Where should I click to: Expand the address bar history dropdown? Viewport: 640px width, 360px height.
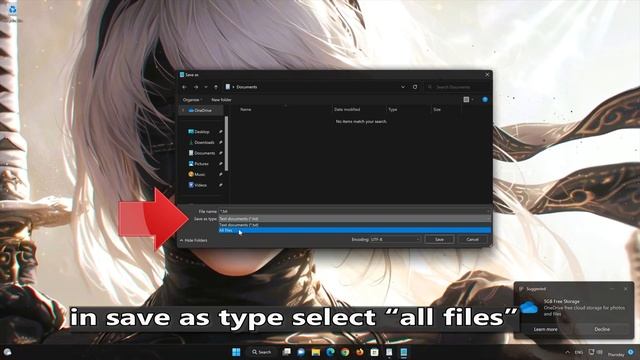pos(403,87)
